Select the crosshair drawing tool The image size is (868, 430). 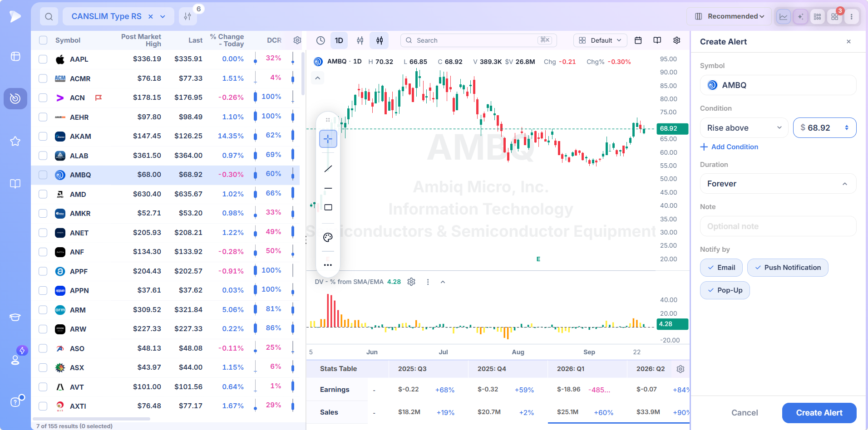click(x=328, y=139)
